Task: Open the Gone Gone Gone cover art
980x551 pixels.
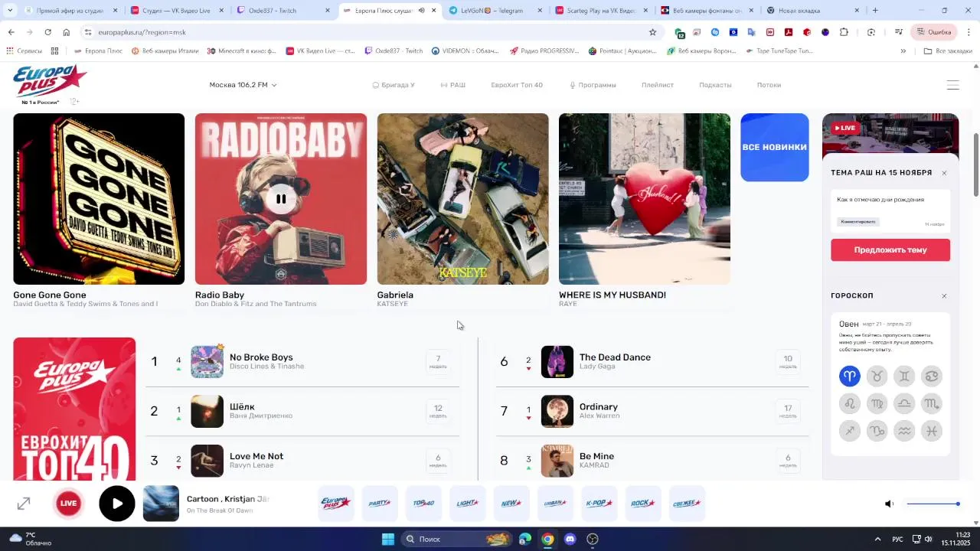Action: (99, 199)
